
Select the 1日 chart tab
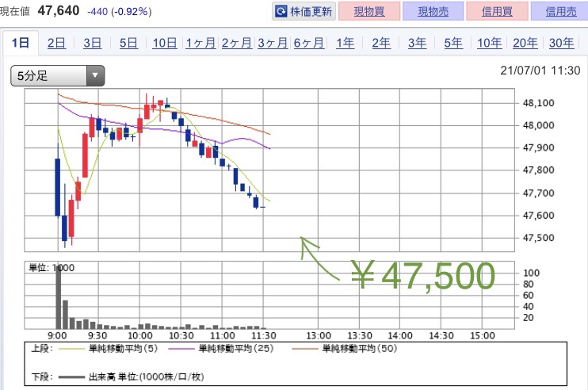pos(21,43)
